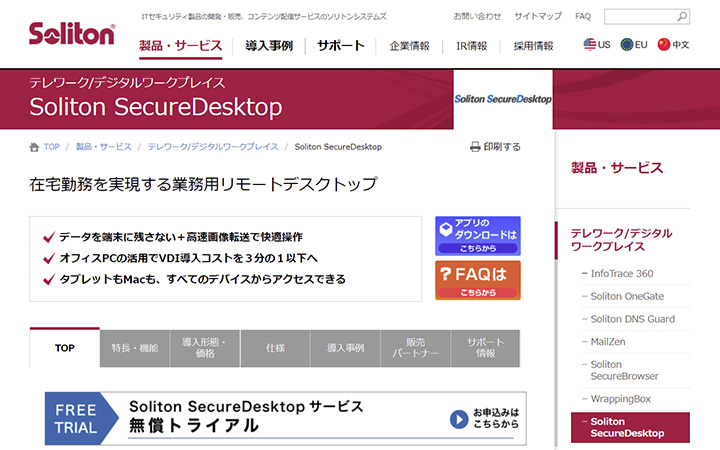Image resolution: width=720 pixels, height=450 pixels.
Task: Open Soliton OneGate in sidebar
Action: (627, 296)
